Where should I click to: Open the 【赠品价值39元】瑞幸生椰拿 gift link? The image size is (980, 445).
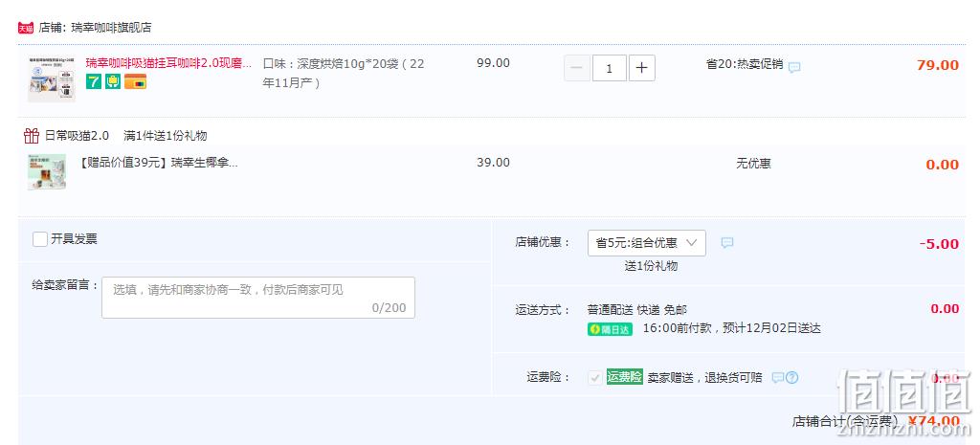click(158, 163)
